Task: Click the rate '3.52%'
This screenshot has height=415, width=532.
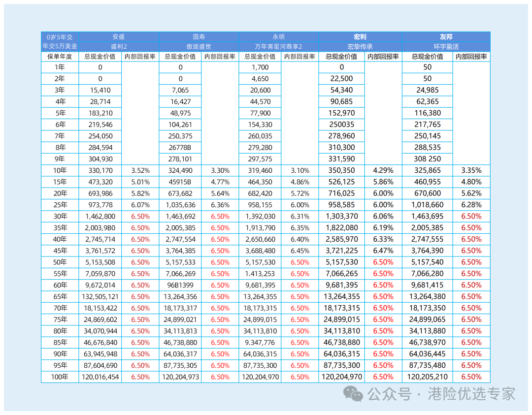Action: click(x=140, y=170)
